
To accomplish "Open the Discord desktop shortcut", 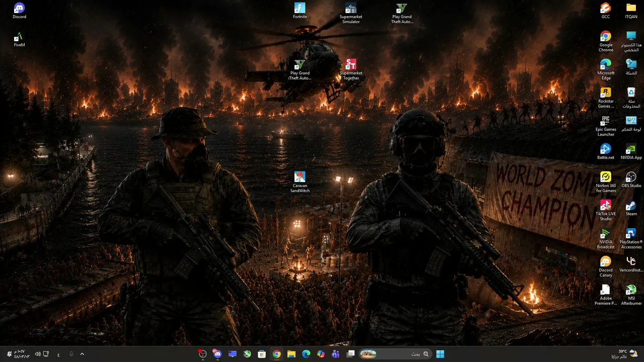I will tap(19, 11).
